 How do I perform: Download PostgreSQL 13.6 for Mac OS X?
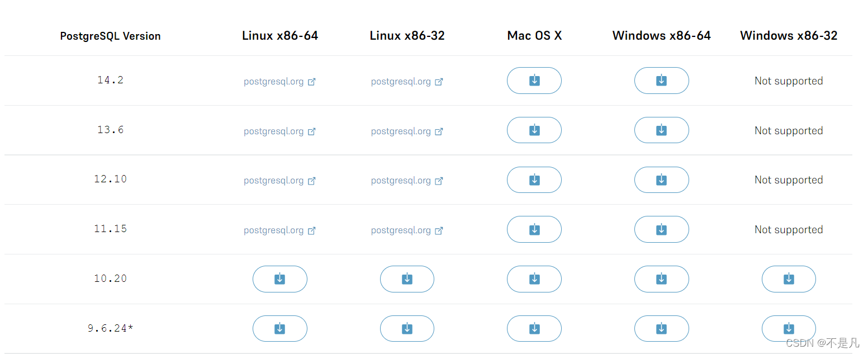click(534, 130)
